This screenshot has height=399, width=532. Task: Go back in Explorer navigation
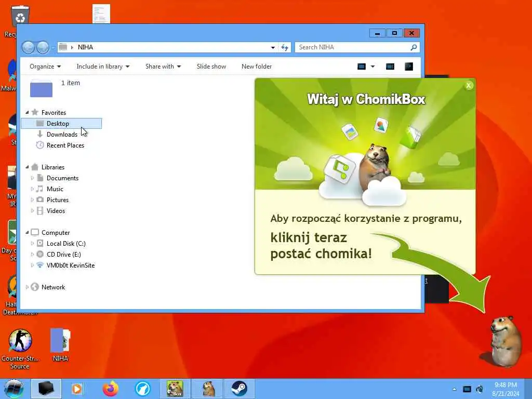tap(29, 47)
